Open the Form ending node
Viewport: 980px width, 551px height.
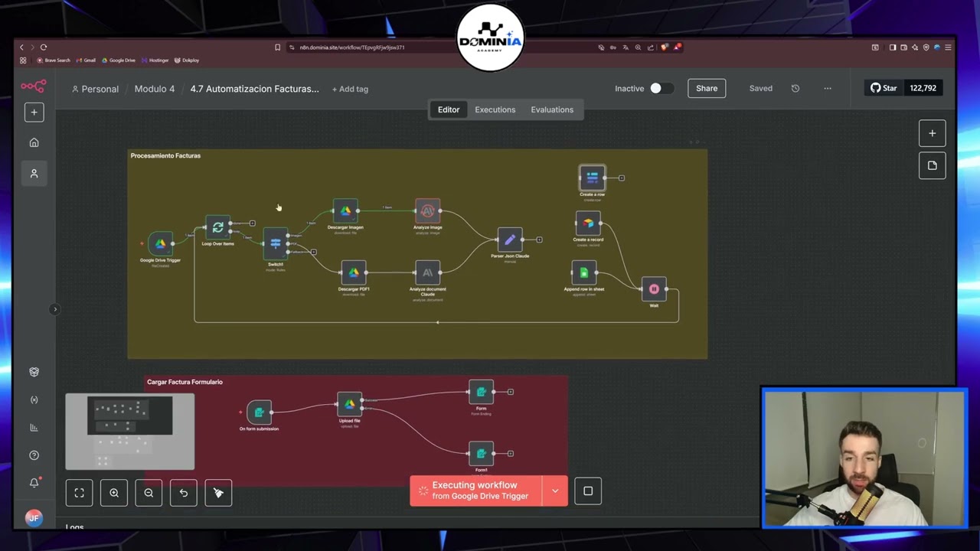(x=481, y=392)
